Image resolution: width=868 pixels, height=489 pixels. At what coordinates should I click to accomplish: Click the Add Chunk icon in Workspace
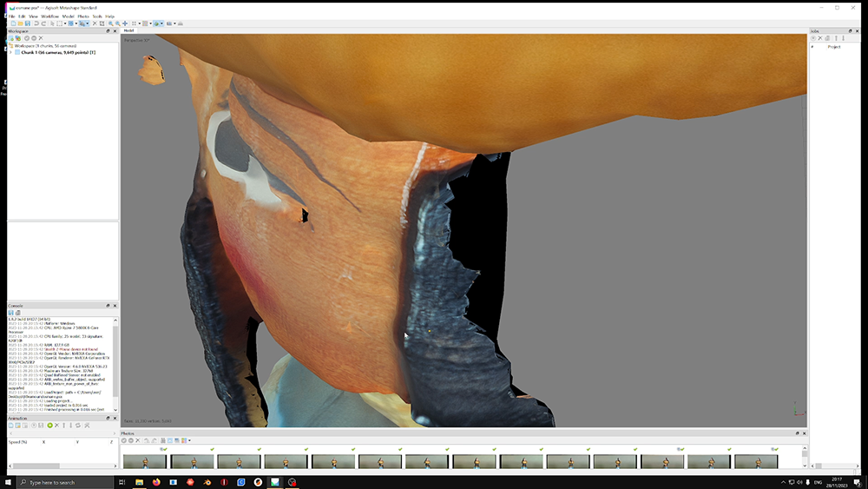click(x=12, y=38)
